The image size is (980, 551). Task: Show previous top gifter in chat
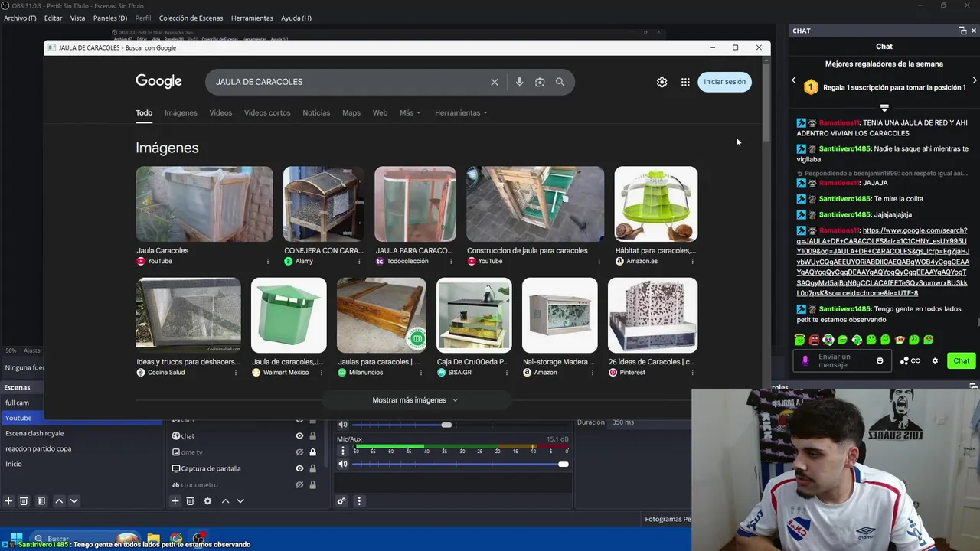pos(794,80)
